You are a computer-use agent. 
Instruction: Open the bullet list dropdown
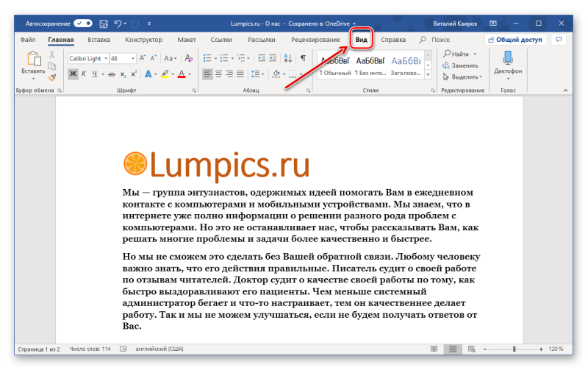215,58
